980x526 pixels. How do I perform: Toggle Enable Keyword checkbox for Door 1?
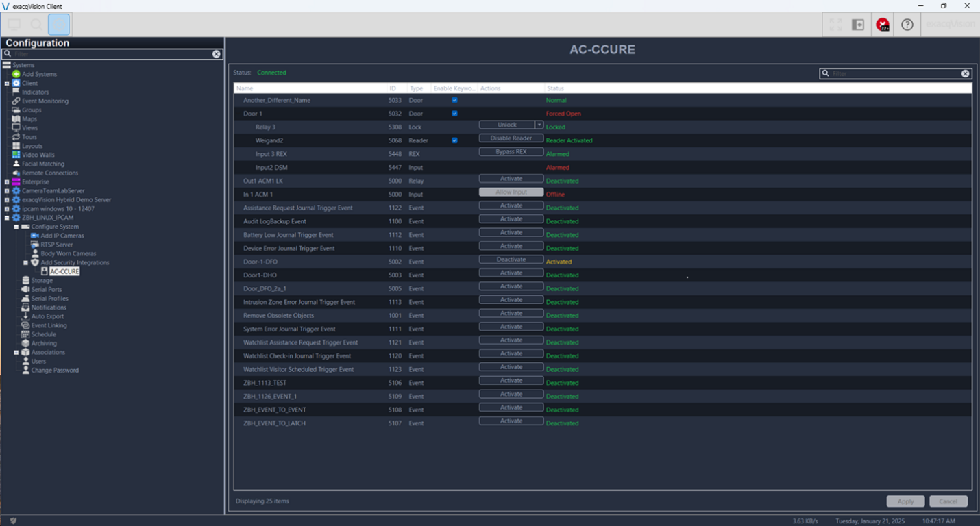pos(454,114)
